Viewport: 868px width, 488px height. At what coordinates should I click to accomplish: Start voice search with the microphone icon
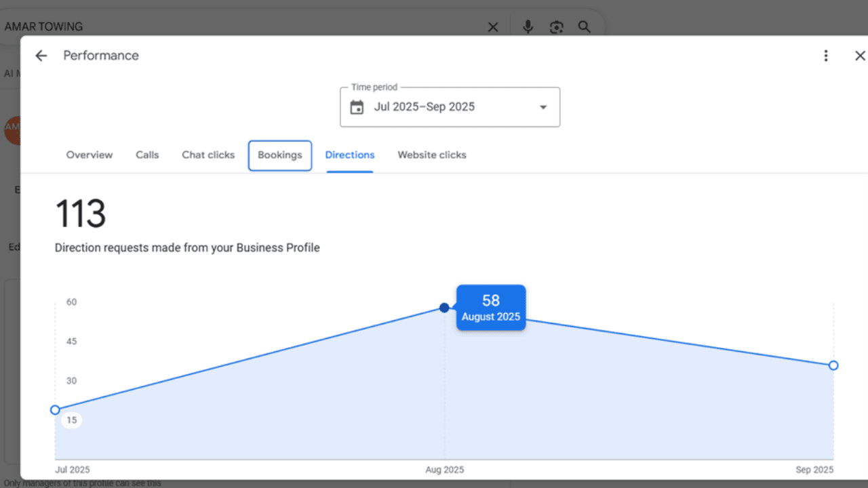(x=528, y=27)
